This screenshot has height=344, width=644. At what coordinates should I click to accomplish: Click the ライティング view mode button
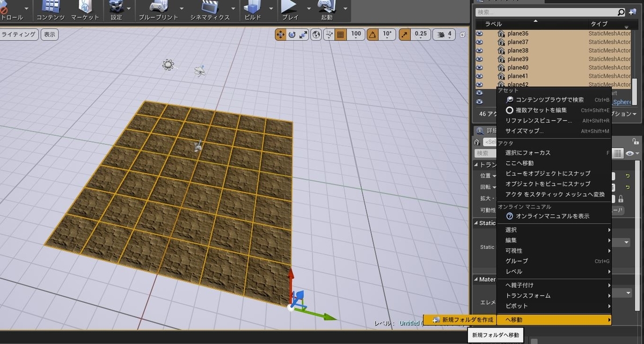pyautogui.click(x=18, y=34)
